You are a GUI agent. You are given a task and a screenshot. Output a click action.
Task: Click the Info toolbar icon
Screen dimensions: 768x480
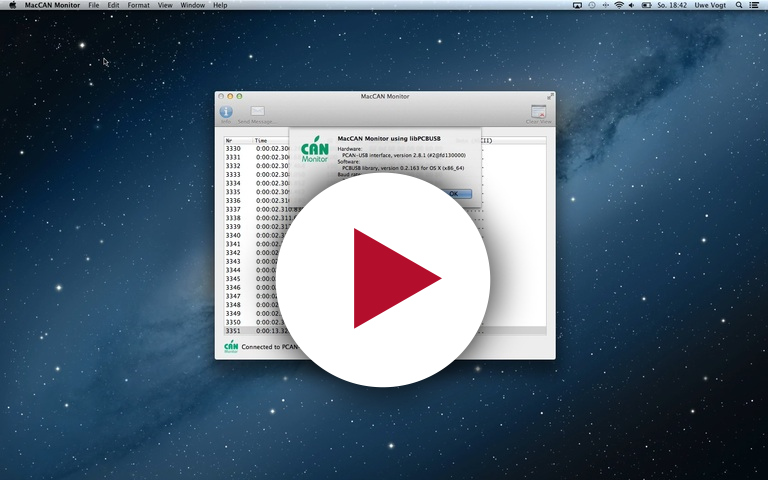coord(226,112)
